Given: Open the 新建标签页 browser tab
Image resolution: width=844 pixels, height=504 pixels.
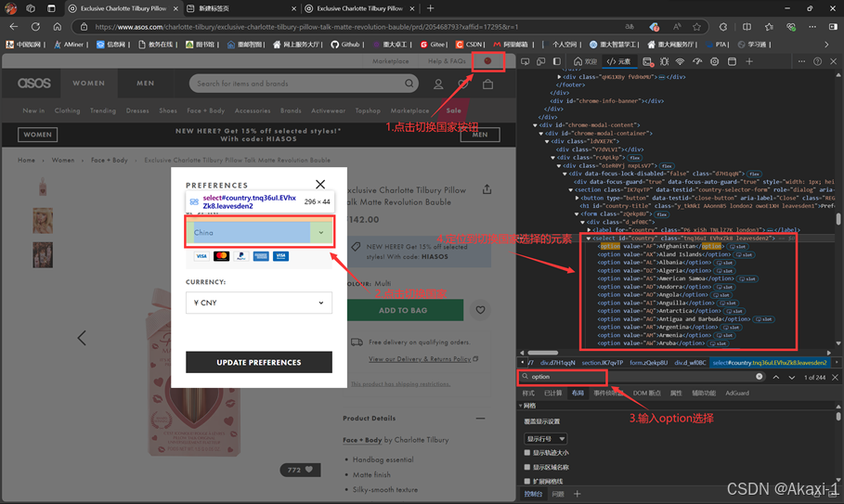Looking at the screenshot, I should coord(241,8).
